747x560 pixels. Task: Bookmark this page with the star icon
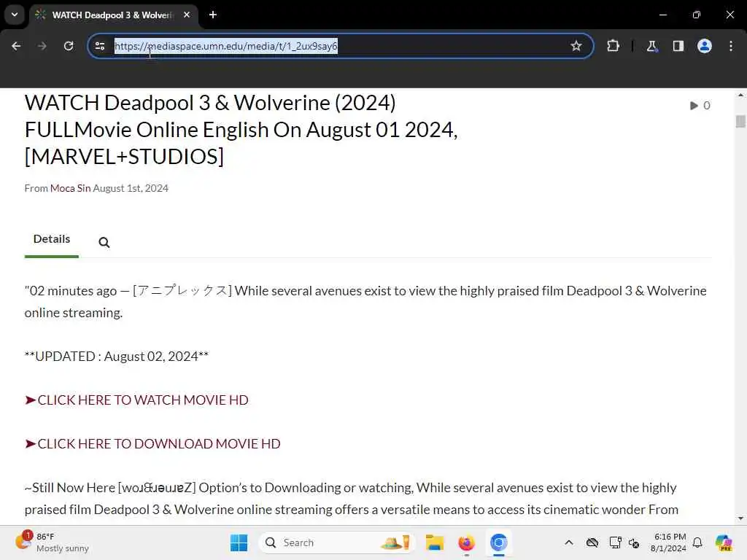point(576,46)
